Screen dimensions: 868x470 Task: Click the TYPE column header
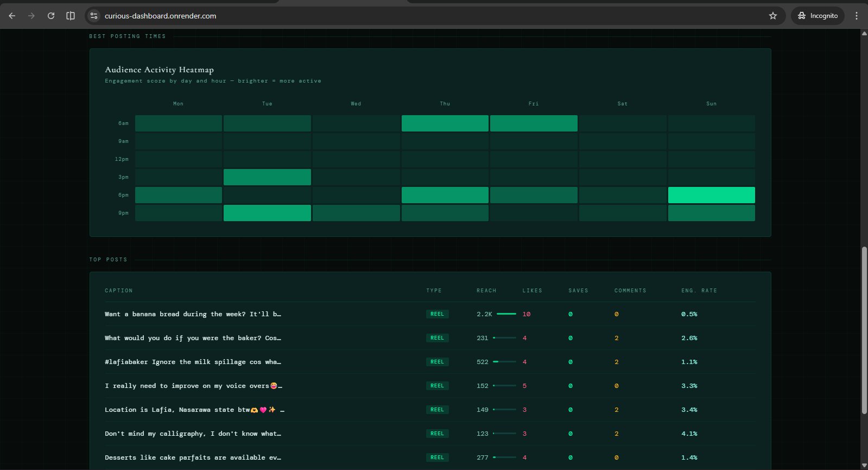click(x=434, y=291)
